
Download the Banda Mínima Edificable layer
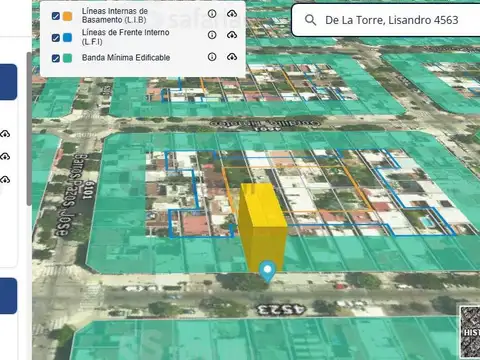coord(232,57)
